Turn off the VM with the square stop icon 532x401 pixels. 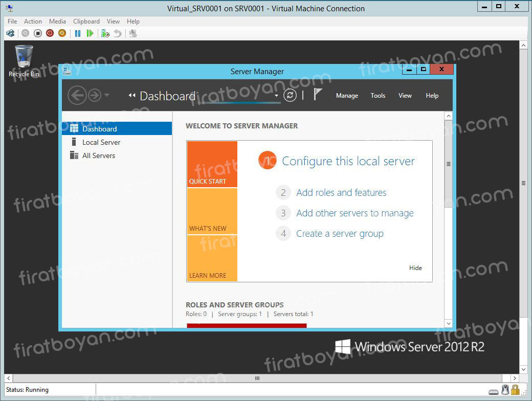tap(38, 33)
